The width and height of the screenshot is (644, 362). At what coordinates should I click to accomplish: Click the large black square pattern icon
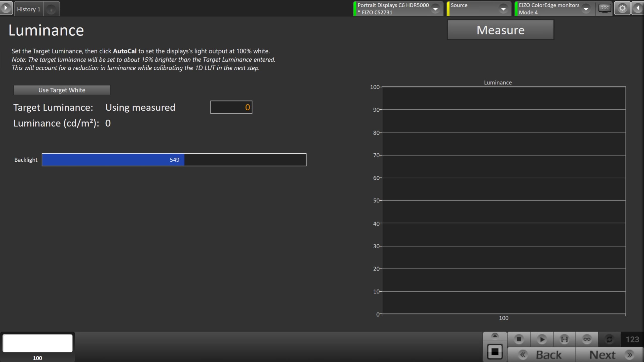(x=495, y=352)
